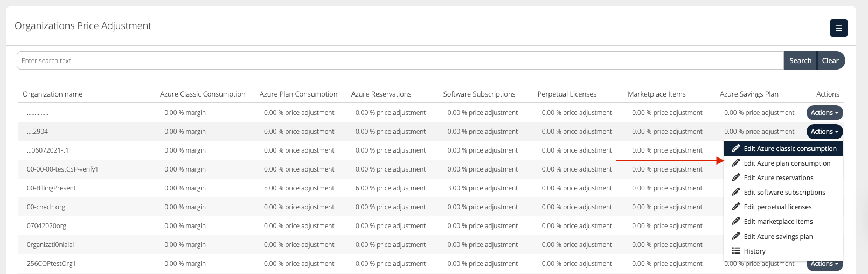Click the Azure Reservations column header
The image size is (868, 274).
click(381, 94)
